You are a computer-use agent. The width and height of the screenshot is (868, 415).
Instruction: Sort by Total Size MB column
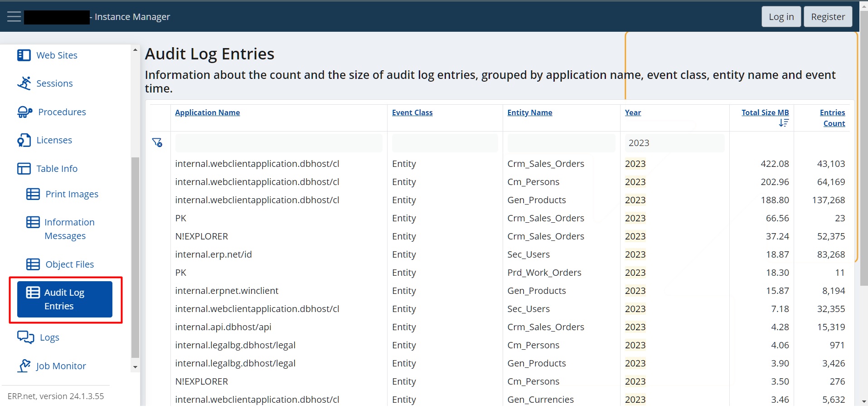click(765, 112)
